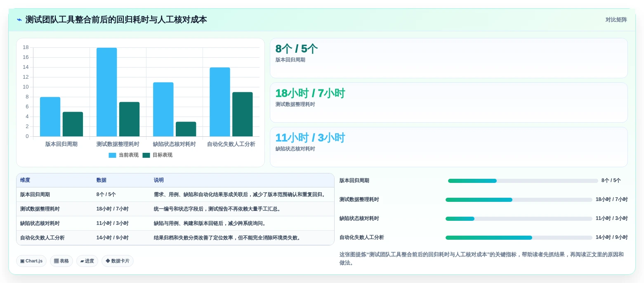Click the 11小时 / 3小时 data card
The width and height of the screenshot is (644, 283).
(x=448, y=147)
